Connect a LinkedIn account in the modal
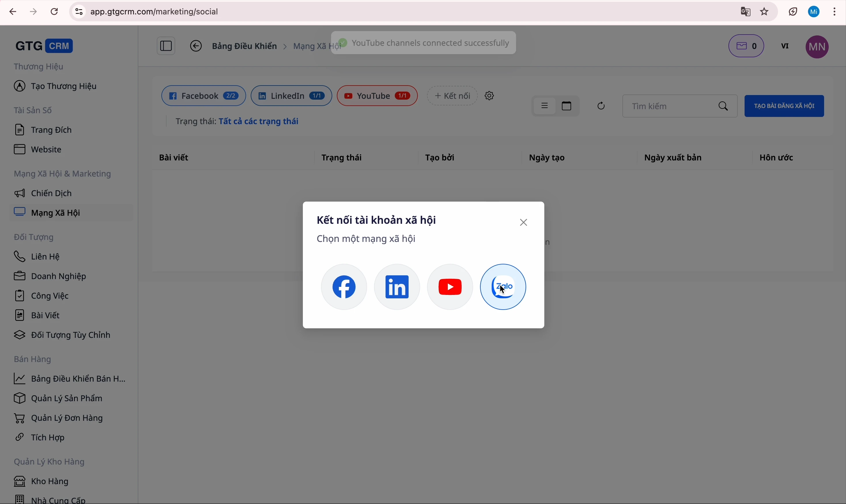The width and height of the screenshot is (846, 504). point(396,286)
